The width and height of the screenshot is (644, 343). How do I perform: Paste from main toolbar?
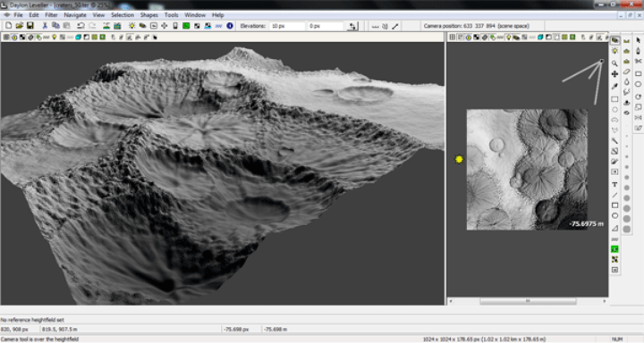66,26
